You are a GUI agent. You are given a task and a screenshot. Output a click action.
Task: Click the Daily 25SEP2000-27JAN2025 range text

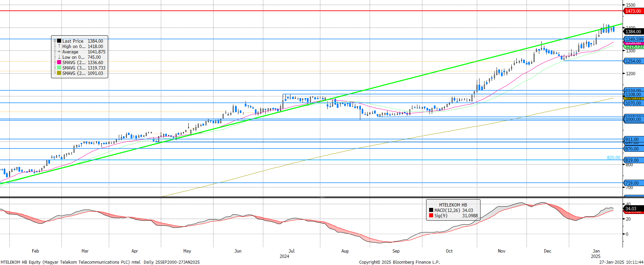coord(172,262)
